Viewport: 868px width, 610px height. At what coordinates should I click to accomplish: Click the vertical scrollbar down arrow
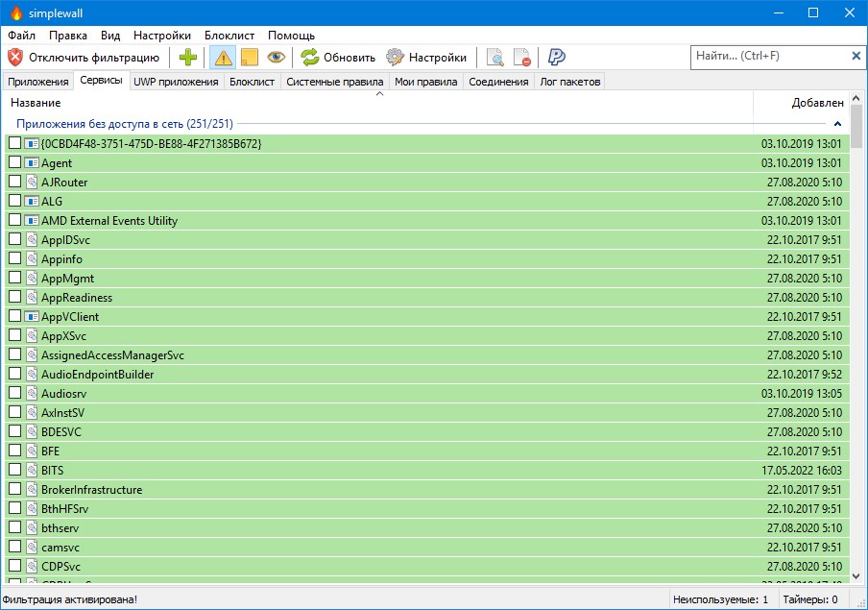click(856, 576)
